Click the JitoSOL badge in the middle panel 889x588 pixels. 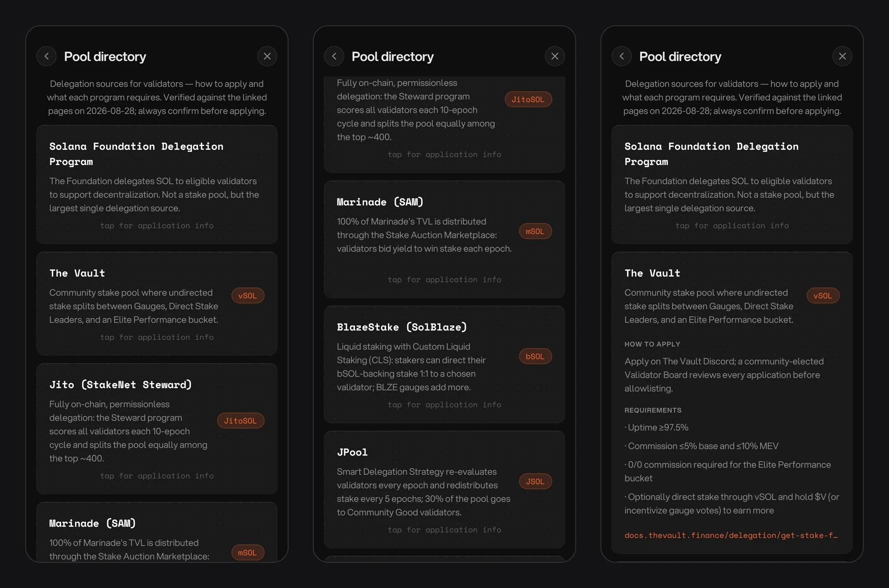tap(528, 99)
